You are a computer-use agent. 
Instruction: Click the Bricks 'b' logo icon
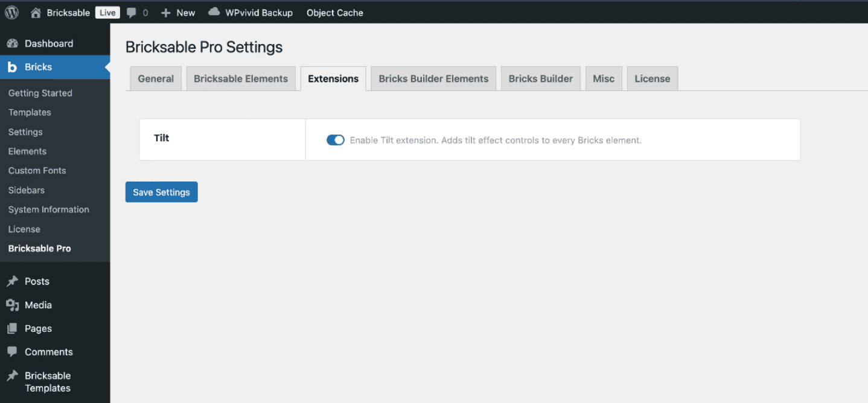click(x=12, y=67)
